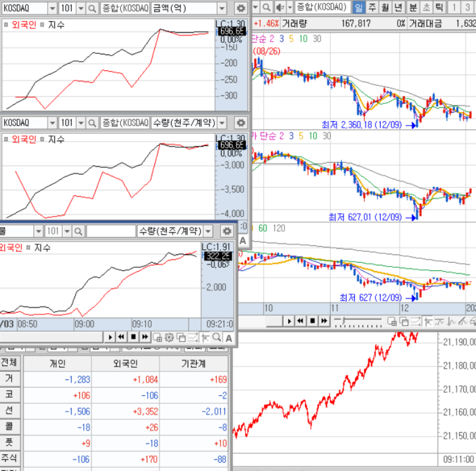Fast-forward replay in bottom-left panel
The image size is (476, 471).
[x=145, y=337]
